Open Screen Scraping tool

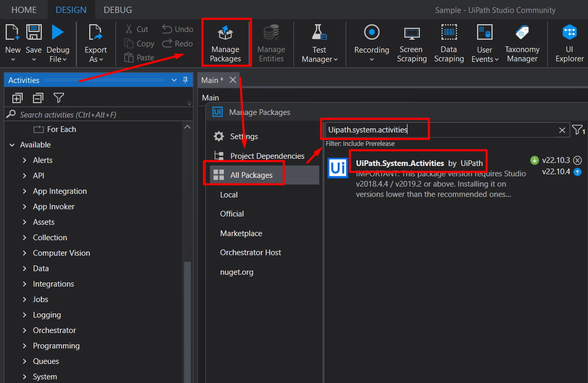(412, 43)
